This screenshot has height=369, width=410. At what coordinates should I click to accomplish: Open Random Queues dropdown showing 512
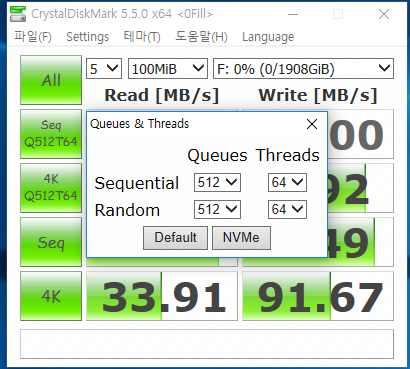pos(217,209)
